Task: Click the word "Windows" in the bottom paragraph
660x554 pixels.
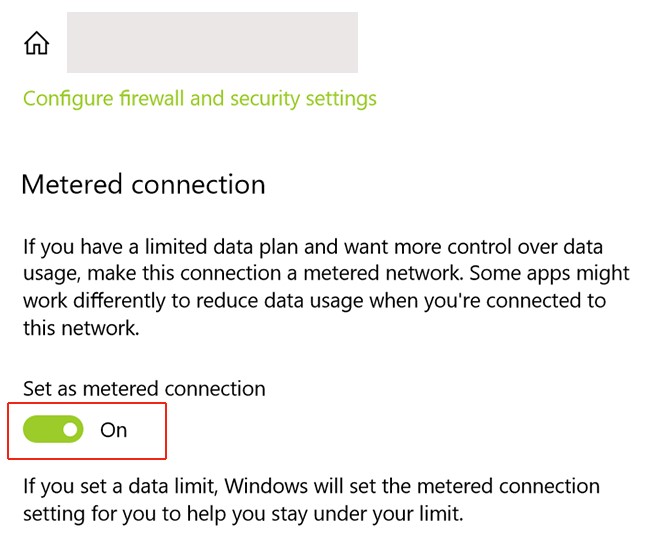Action: [x=263, y=487]
